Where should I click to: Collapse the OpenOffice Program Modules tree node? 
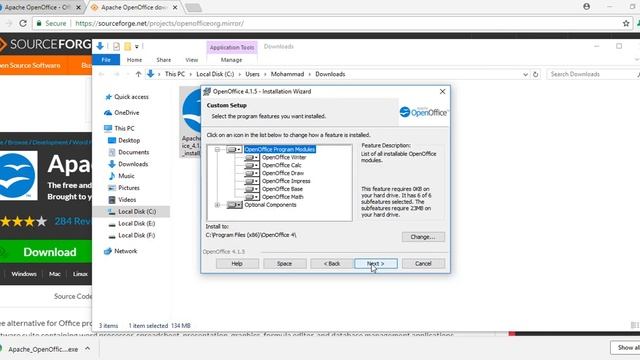(x=218, y=149)
